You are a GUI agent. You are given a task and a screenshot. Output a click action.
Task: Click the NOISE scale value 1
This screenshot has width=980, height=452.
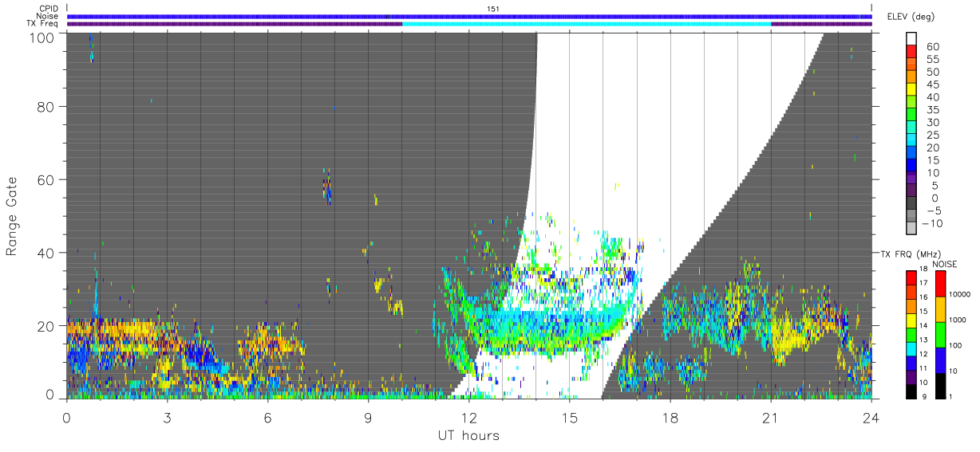[950, 396]
